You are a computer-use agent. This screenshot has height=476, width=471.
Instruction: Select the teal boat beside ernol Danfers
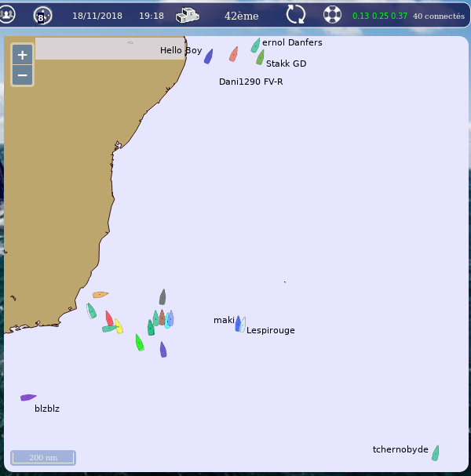point(256,45)
